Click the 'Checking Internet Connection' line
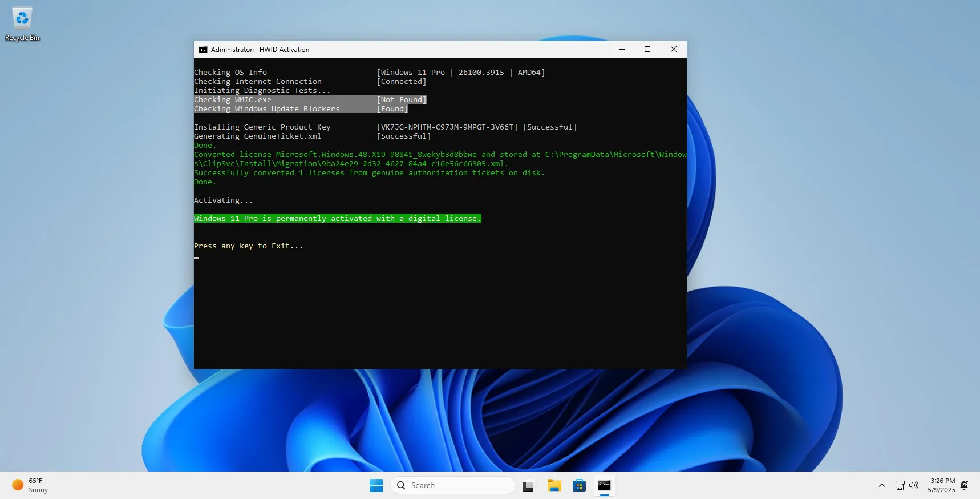 click(258, 82)
